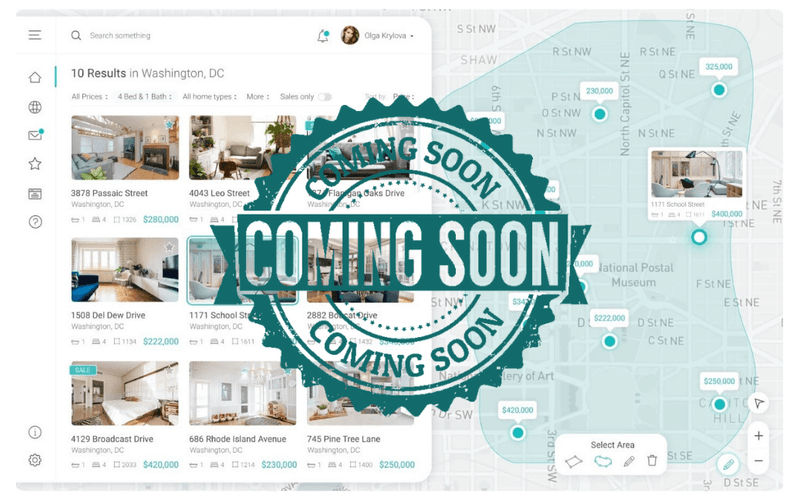Open settings gear in sidebar
Screen dimensions: 799x500
tap(35, 460)
